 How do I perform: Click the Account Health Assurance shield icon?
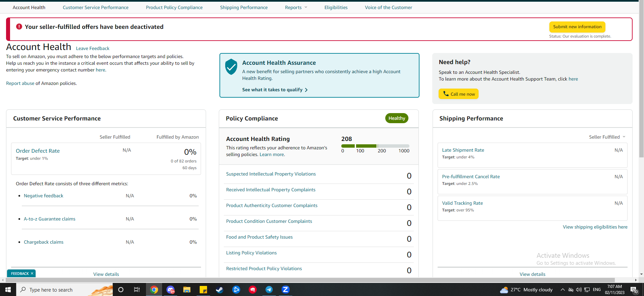[231, 66]
